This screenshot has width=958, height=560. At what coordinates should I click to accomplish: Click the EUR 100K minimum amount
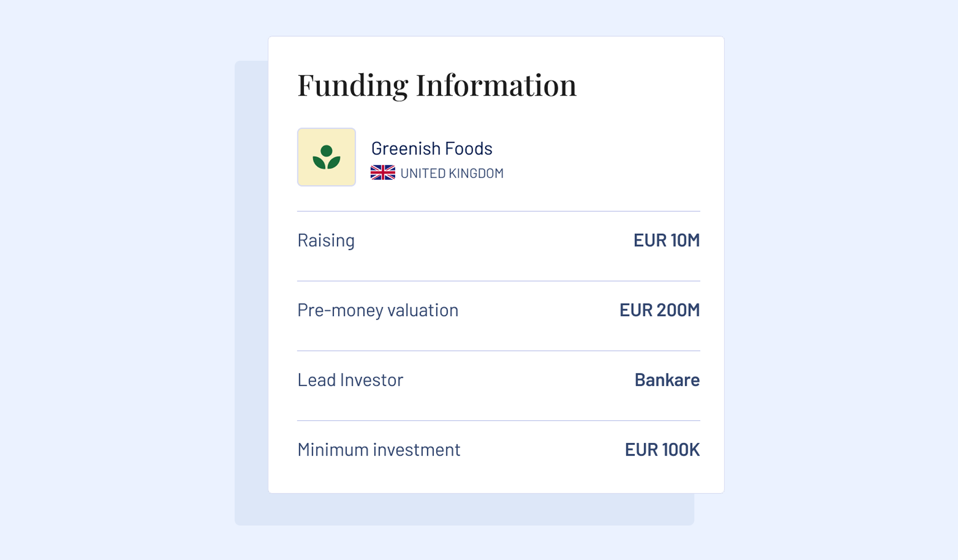pos(662,450)
